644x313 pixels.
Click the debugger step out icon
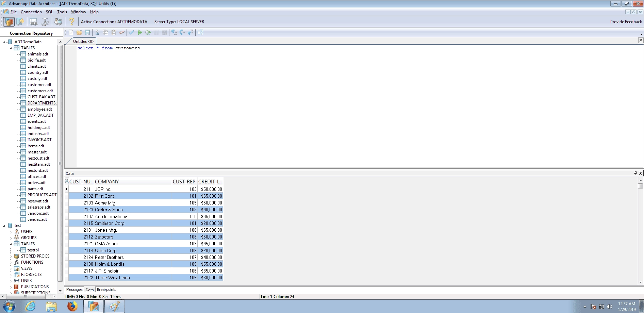click(x=191, y=33)
